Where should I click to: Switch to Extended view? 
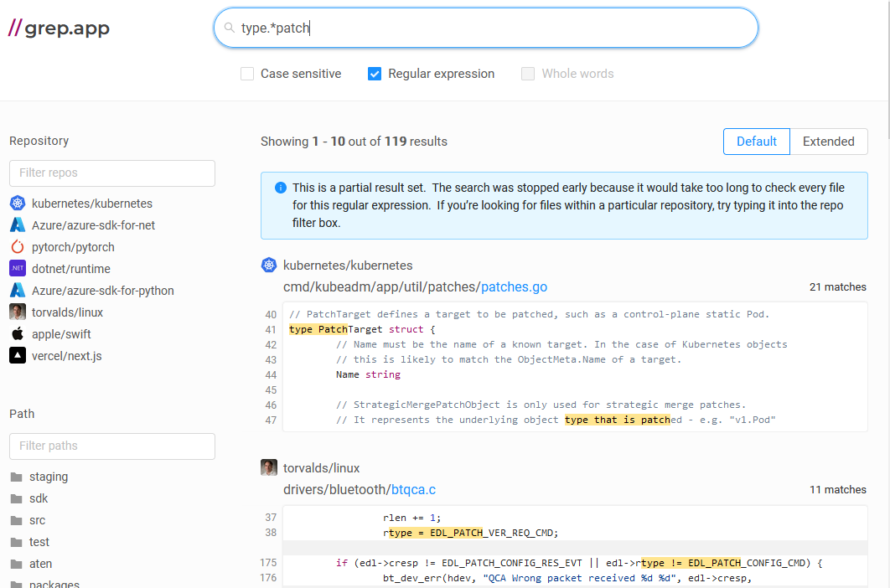coord(829,142)
